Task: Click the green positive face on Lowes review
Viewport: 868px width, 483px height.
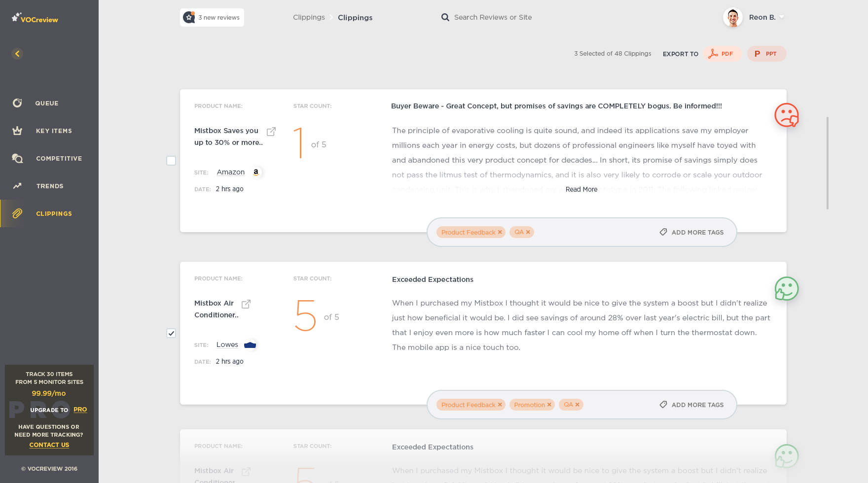Action: [x=787, y=288]
